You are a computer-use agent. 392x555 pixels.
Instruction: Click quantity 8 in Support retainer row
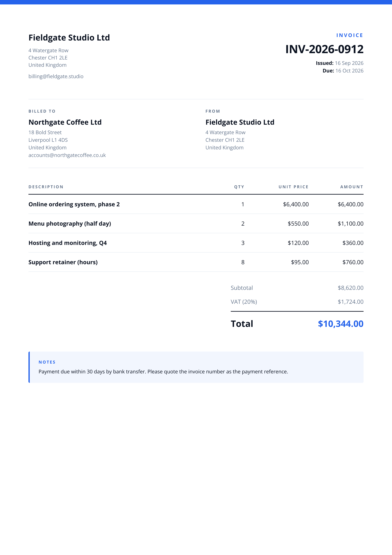243,262
